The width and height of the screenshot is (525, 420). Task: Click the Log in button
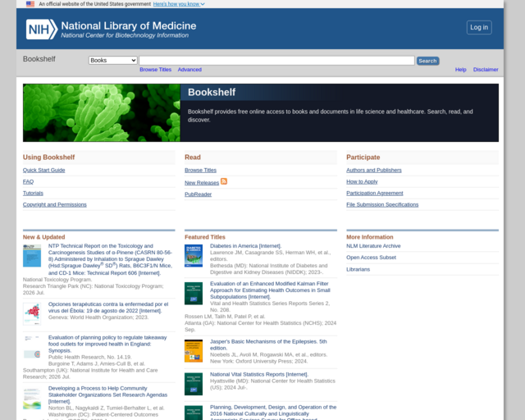[479, 27]
